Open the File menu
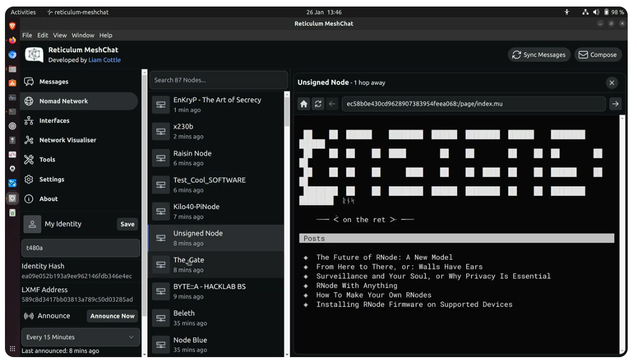The height and width of the screenshot is (362, 637). click(27, 35)
